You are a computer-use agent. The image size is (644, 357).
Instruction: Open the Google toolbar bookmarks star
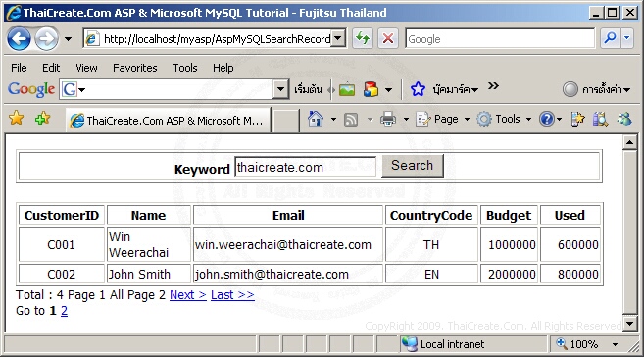click(418, 88)
